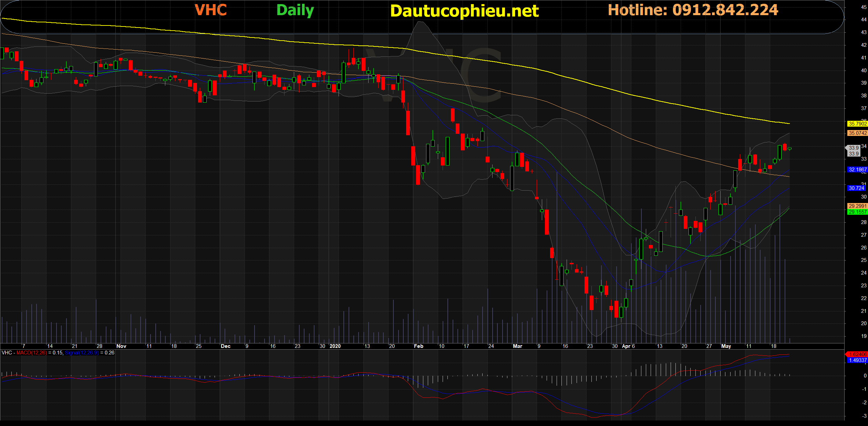
Task: Click the May month marker on date axis
Action: coord(726,346)
